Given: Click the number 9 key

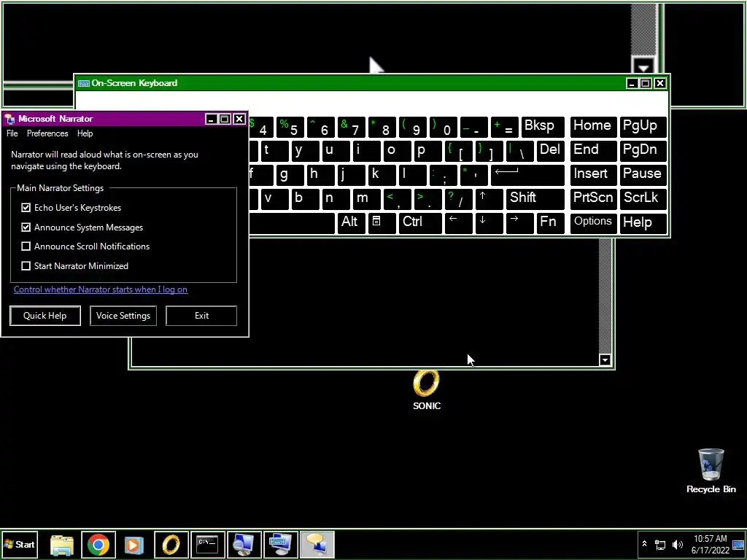Looking at the screenshot, I should pyautogui.click(x=413, y=126).
